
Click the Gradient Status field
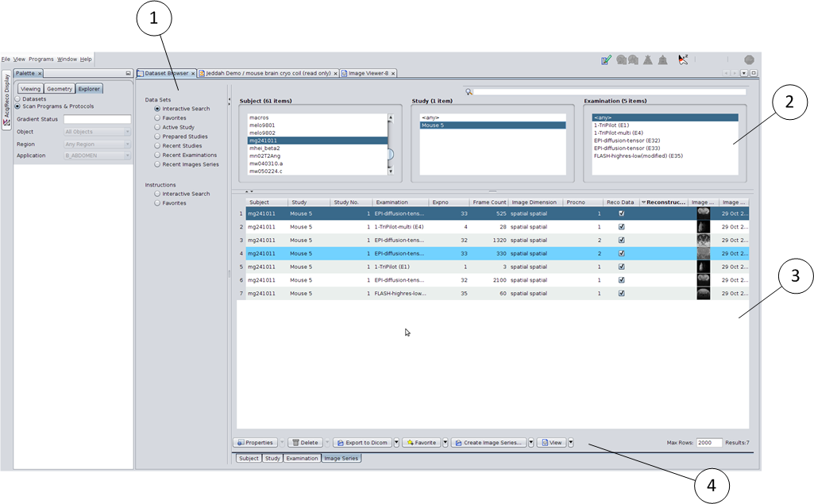(97, 119)
